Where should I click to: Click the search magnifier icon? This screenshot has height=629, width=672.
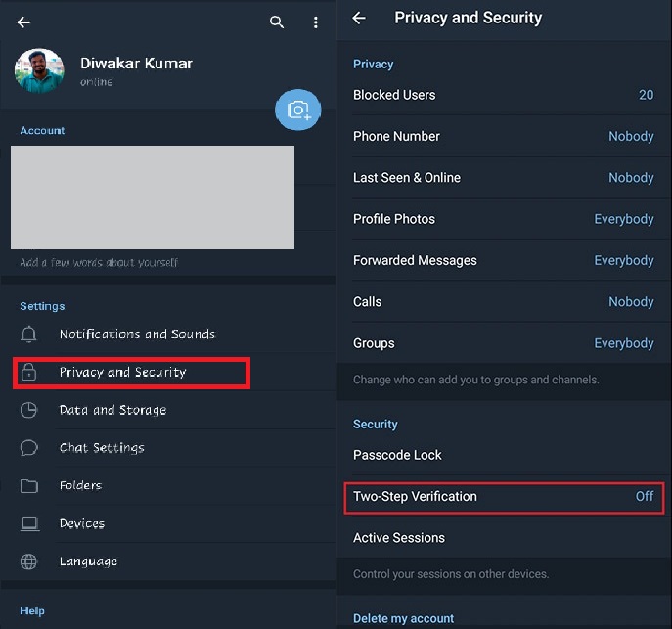click(x=277, y=22)
